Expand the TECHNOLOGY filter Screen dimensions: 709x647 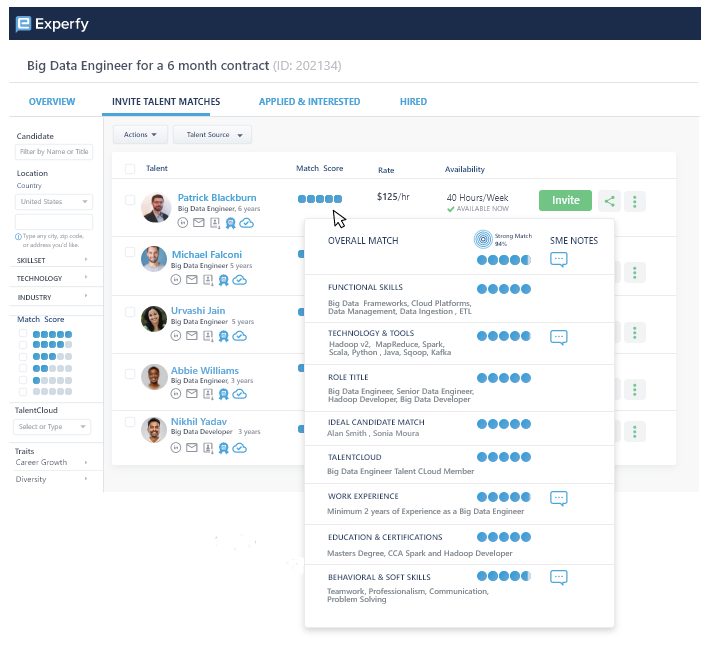coord(52,278)
